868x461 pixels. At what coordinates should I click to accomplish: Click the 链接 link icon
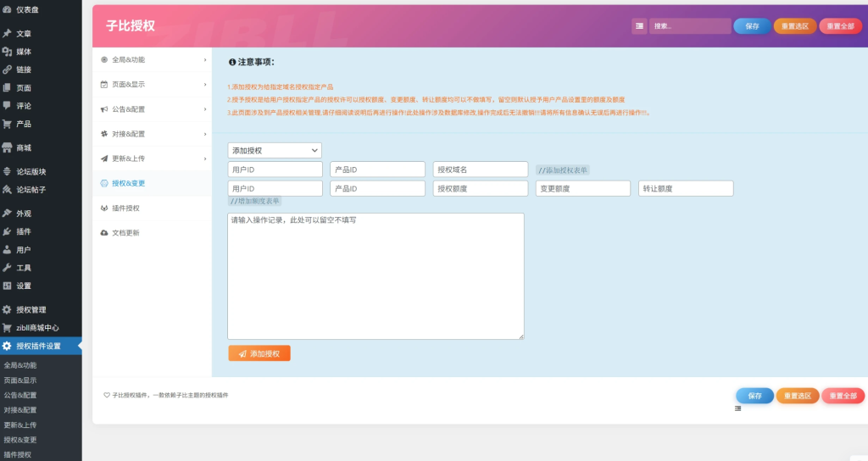coord(7,69)
